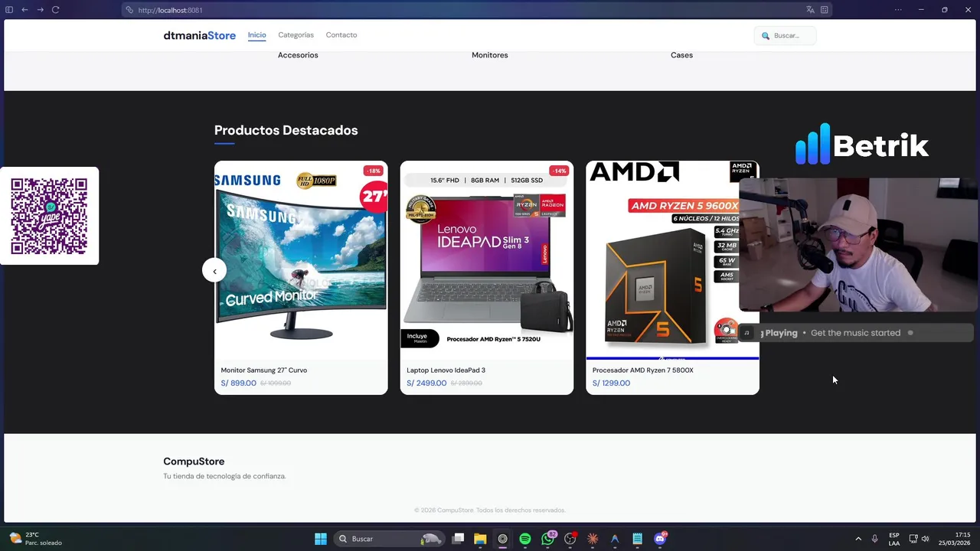Click the S/ 2499.00 price
The width and height of the screenshot is (980, 551).
pos(426,383)
